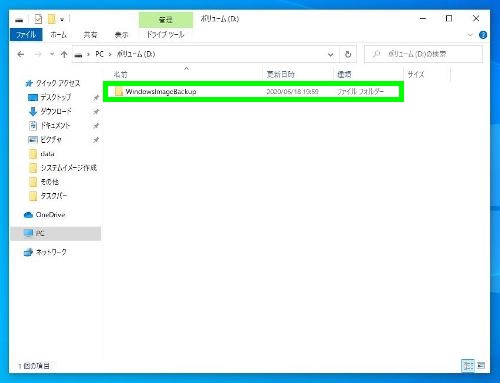Click the ボリューム (D:) search box

[423, 54]
